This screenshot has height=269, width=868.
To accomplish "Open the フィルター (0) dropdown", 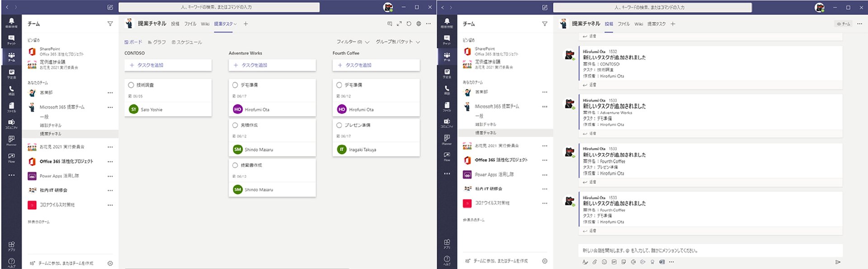I will 353,42.
